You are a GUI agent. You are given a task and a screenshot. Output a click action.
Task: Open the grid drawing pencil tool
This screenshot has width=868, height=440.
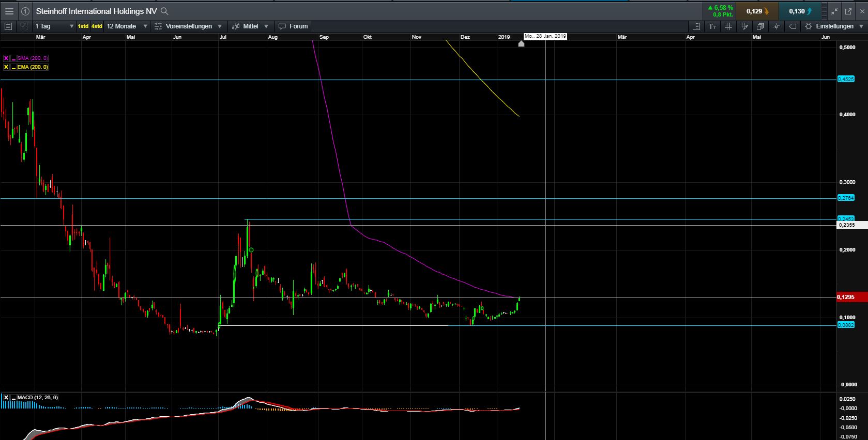point(744,26)
